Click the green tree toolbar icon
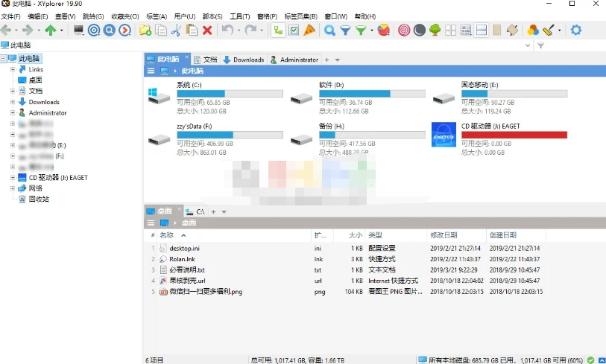 point(435,30)
